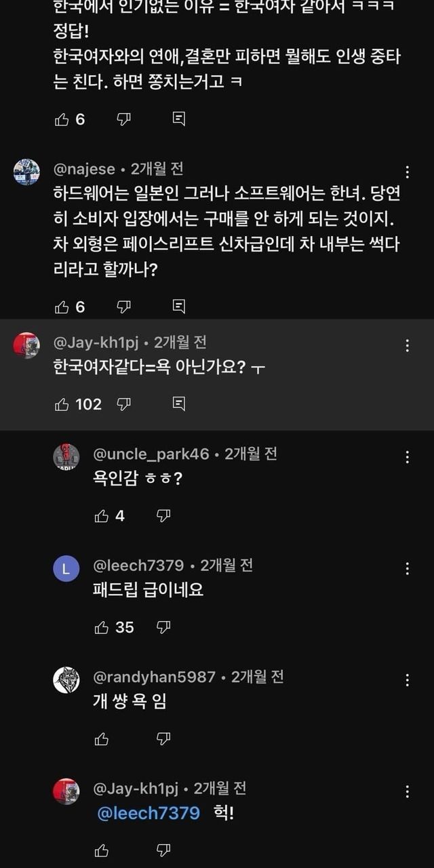The image size is (434, 868).
Task: Open @randyhan5987 username profile
Action: 154,677
